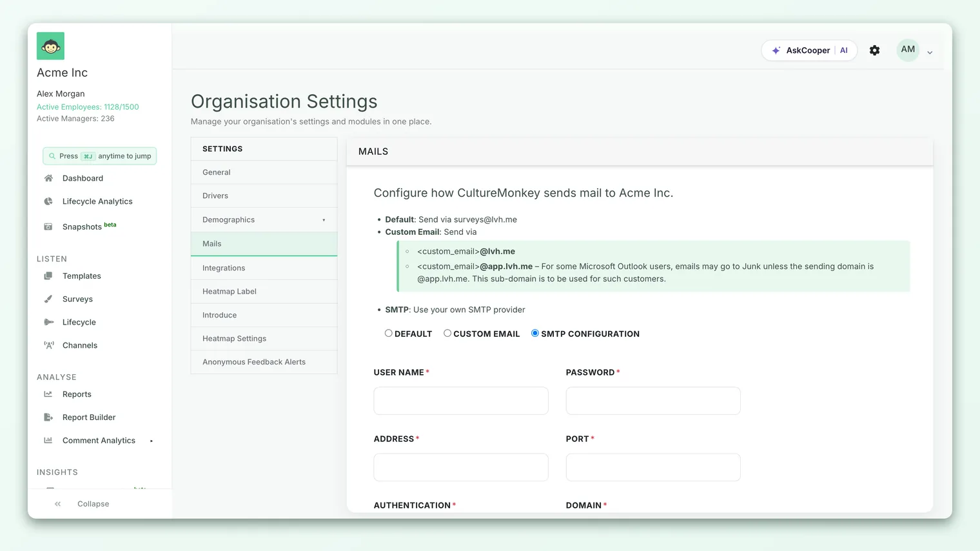Click the Collapse double-chevron icon

pos(58,504)
